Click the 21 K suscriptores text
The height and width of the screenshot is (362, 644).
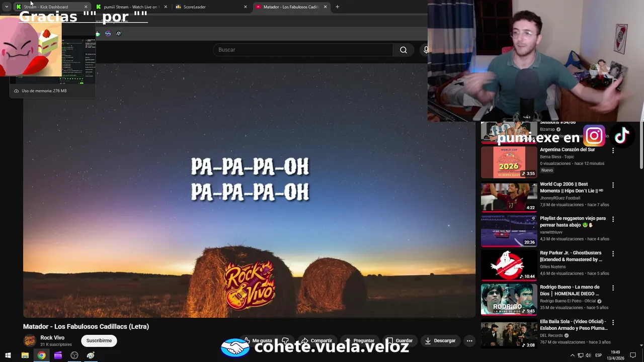[56, 345]
